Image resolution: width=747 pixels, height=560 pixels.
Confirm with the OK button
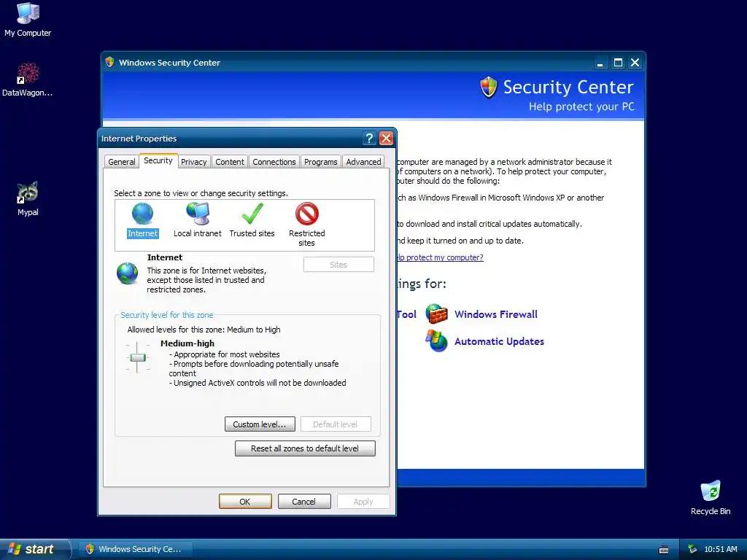click(x=245, y=502)
